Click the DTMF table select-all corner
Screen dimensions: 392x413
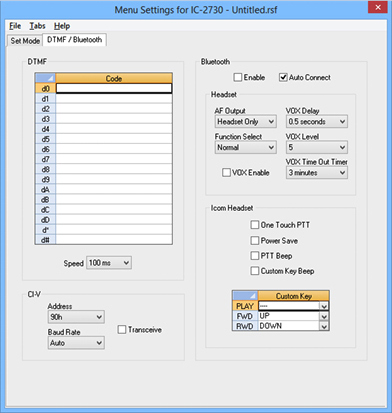point(45,78)
